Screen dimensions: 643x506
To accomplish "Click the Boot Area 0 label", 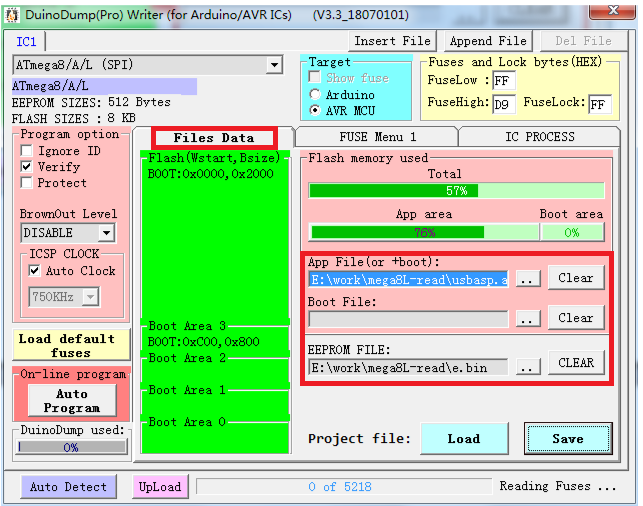I will point(187,422).
